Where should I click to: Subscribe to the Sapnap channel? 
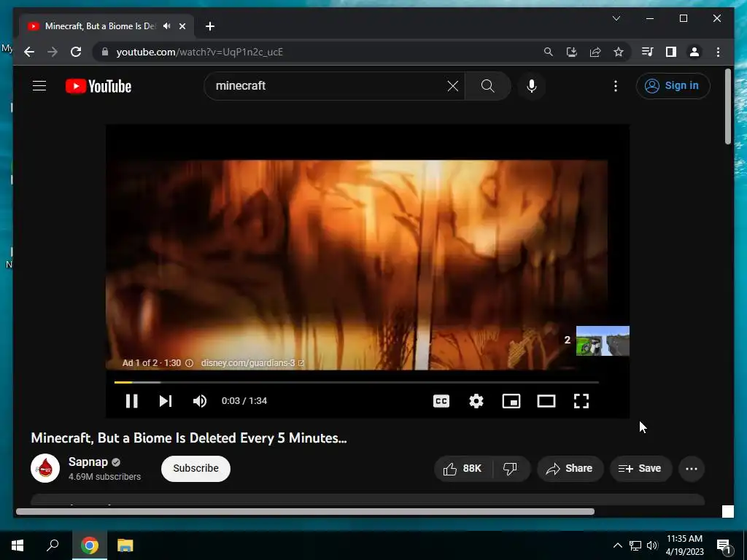(x=196, y=469)
